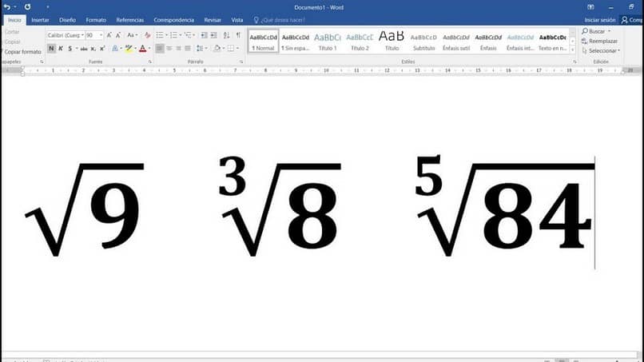Click the increase font size icon
Viewport: 644px width, 362px height.
[109, 35]
